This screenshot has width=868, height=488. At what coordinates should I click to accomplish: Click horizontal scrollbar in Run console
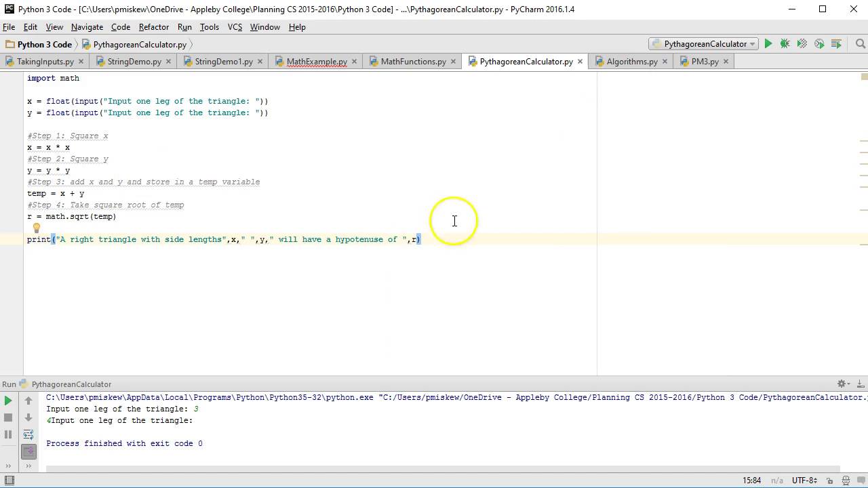tap(443, 469)
